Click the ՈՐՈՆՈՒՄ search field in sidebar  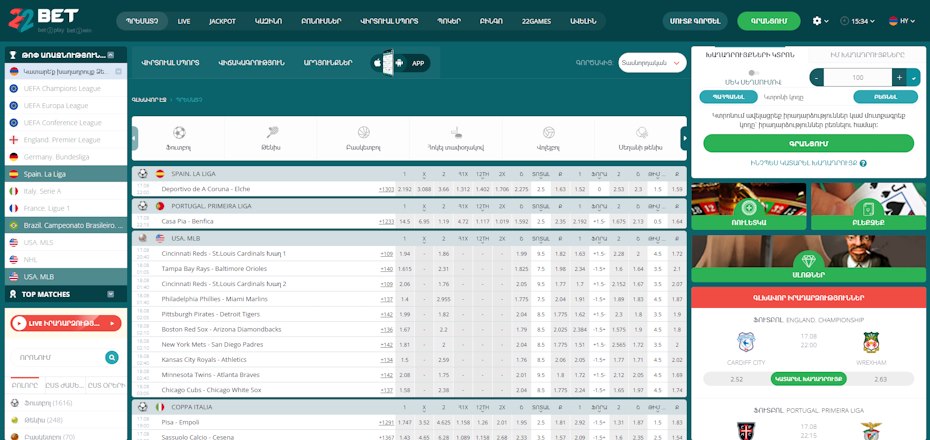coord(58,357)
